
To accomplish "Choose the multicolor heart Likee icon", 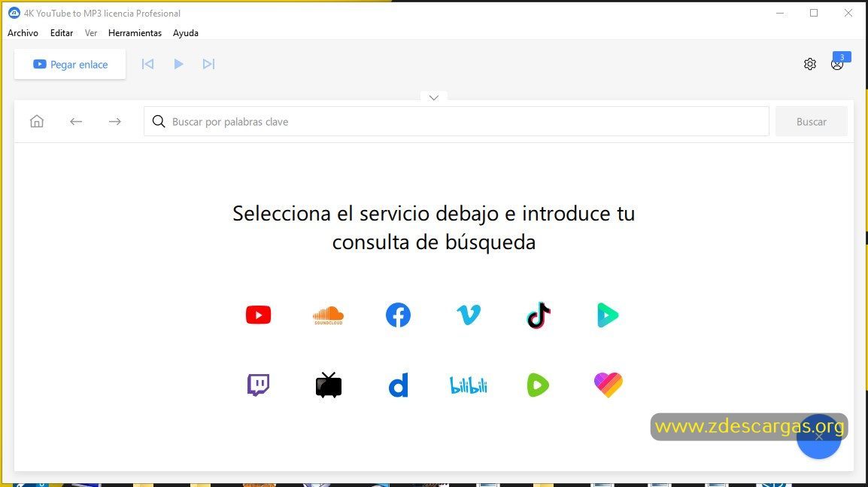I will coord(609,385).
